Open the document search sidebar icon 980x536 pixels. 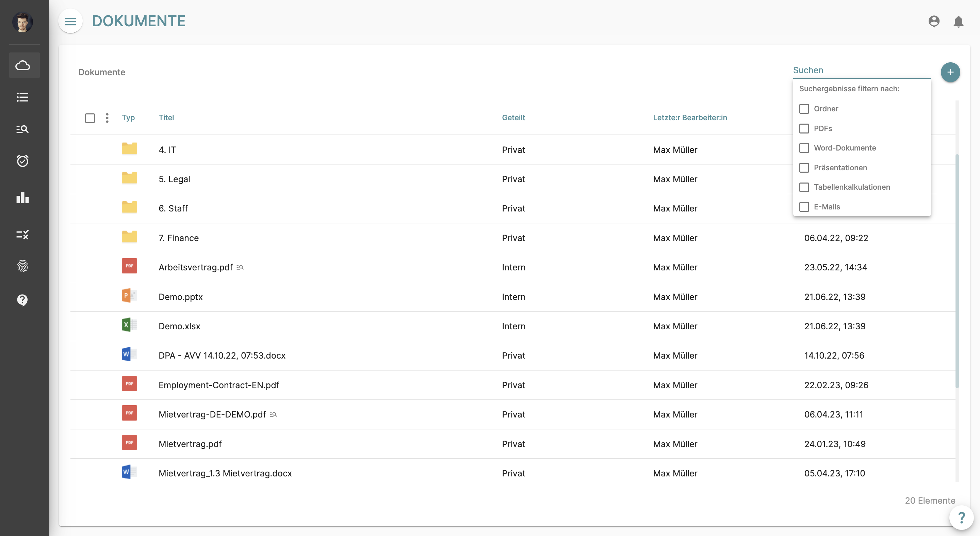[23, 129]
